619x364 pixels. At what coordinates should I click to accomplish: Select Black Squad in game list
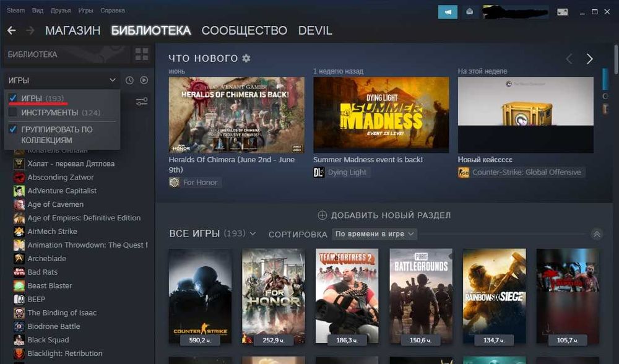coord(48,340)
